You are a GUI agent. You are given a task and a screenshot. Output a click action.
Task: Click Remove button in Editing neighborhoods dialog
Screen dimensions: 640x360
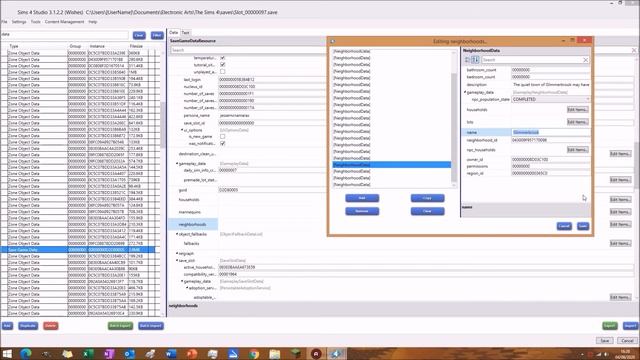point(362,211)
